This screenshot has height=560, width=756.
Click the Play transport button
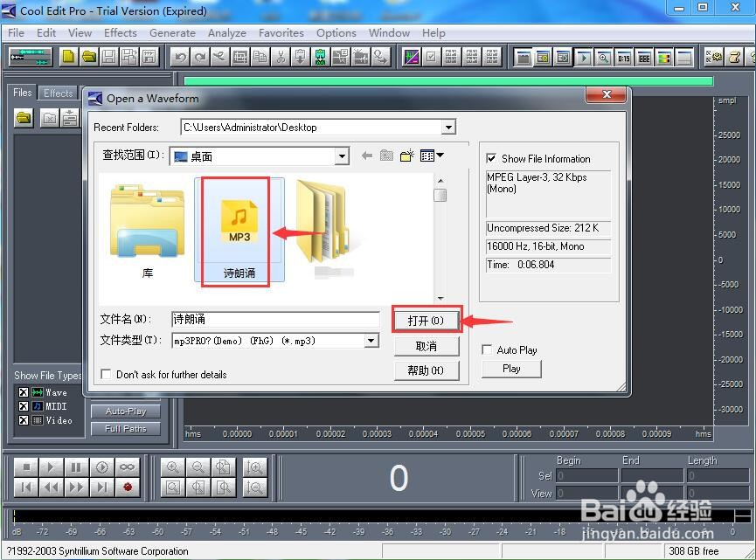click(50, 467)
